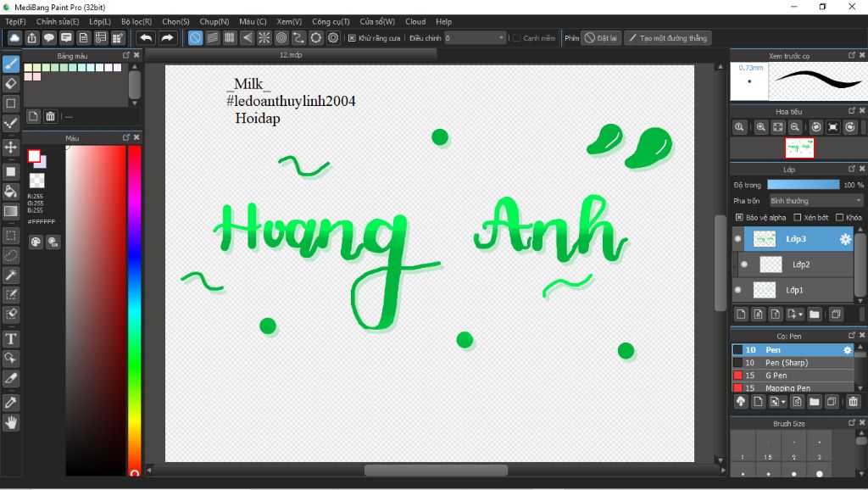Select the Move tool
868x490 pixels.
point(11,148)
